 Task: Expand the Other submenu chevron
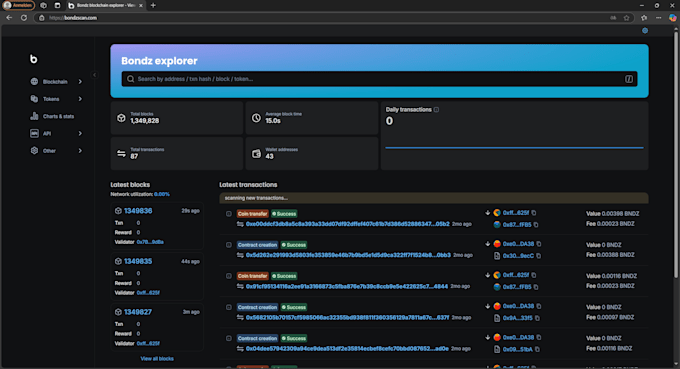pos(80,151)
